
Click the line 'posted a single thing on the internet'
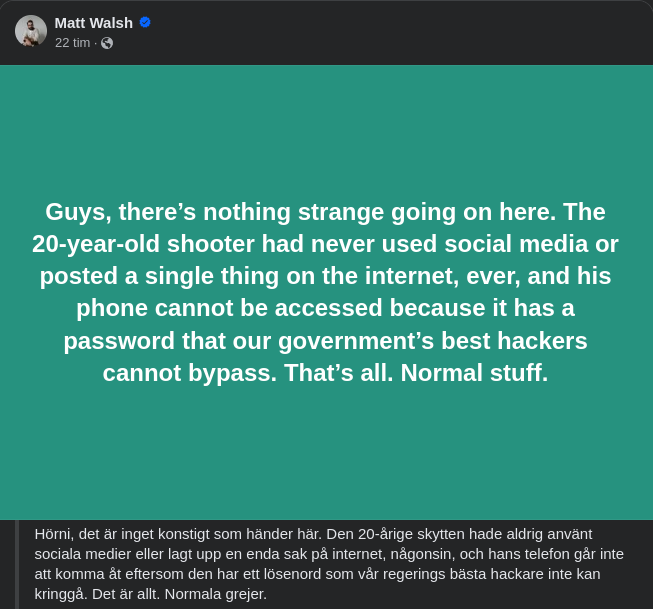pos(326,276)
